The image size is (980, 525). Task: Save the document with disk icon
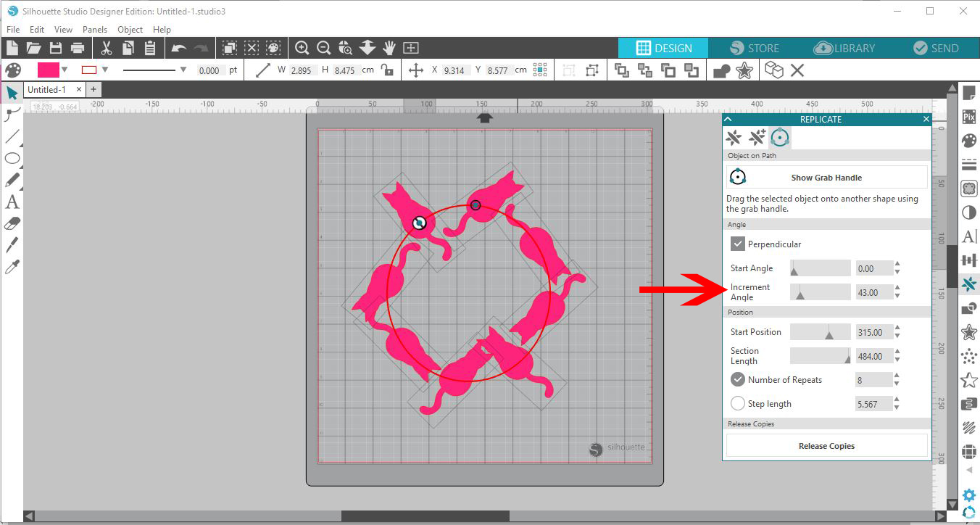click(x=56, y=48)
